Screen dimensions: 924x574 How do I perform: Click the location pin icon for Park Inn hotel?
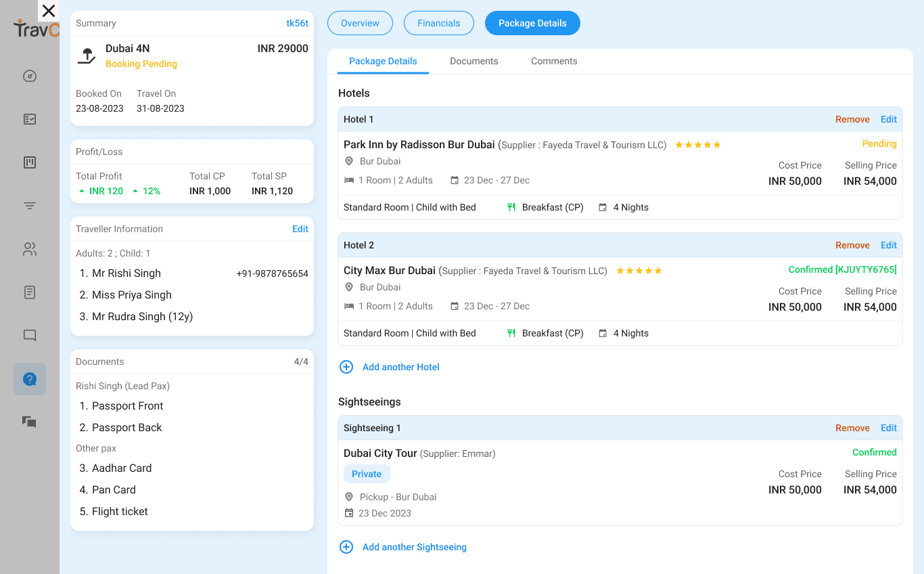pos(349,161)
